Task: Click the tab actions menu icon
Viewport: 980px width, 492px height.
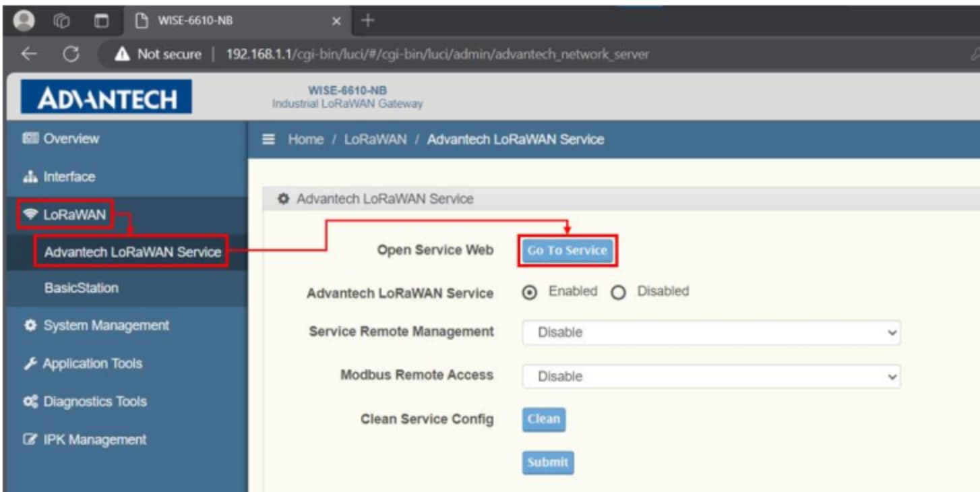Action: (x=102, y=21)
